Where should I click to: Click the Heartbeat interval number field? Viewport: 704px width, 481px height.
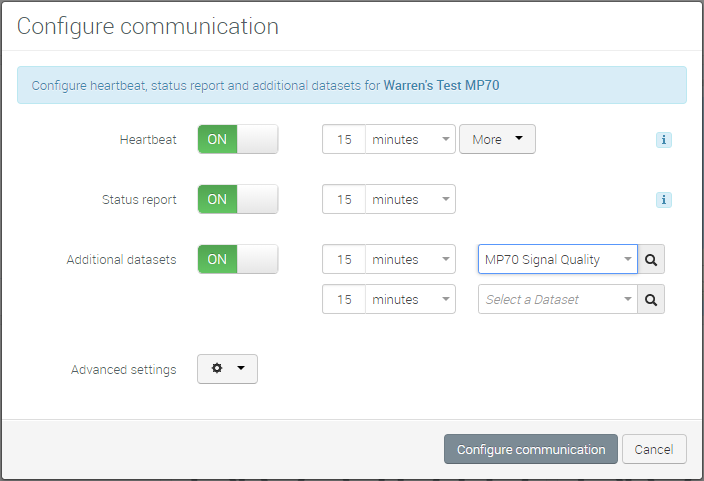pyautogui.click(x=344, y=139)
